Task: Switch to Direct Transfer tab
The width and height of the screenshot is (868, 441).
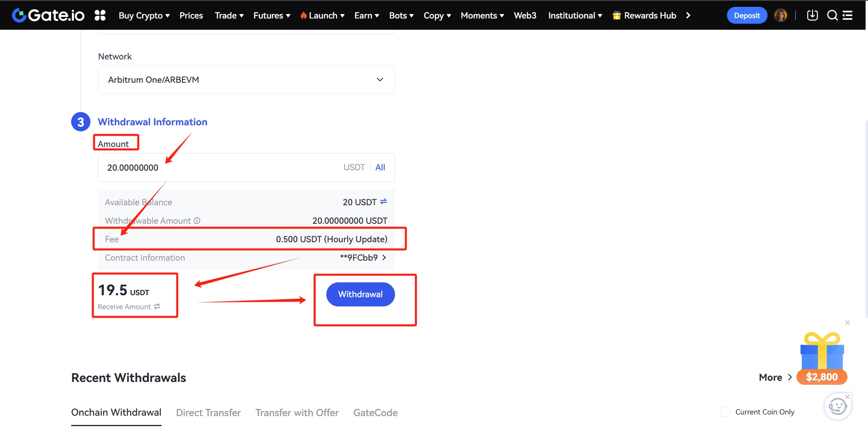Action: click(208, 412)
